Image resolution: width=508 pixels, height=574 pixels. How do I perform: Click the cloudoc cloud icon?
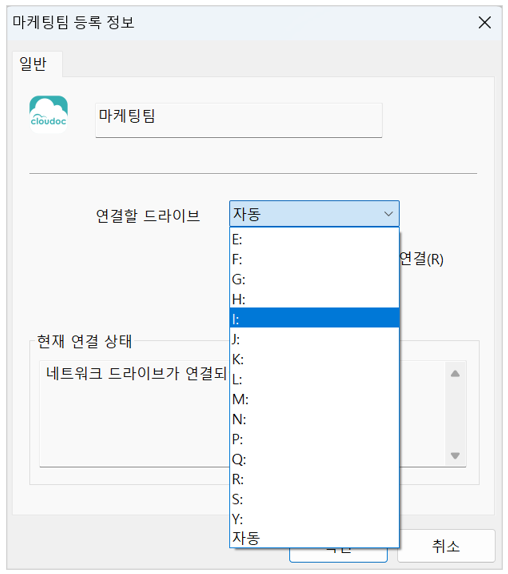[x=48, y=114]
